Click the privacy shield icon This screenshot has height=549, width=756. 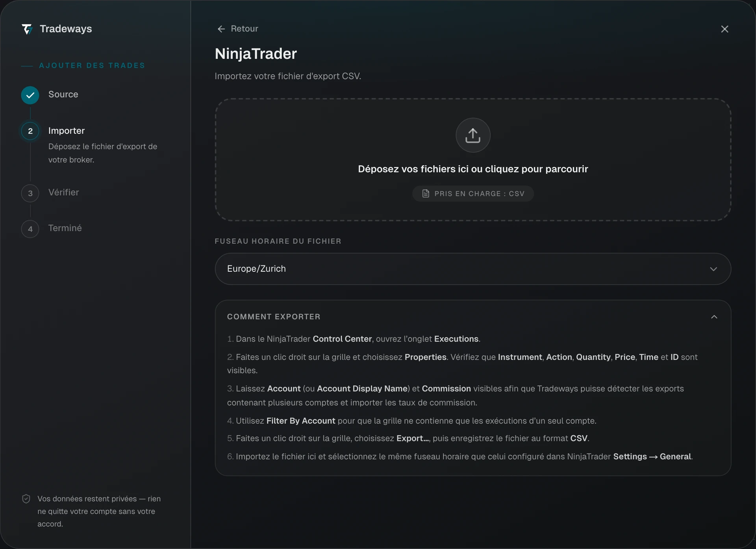(x=26, y=499)
